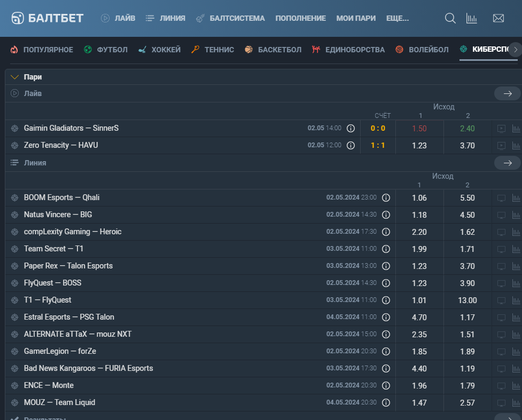The width and height of the screenshot is (522, 420).
Task: Open info icon for Paper Rex — Talon Esports
Action: tap(386, 266)
